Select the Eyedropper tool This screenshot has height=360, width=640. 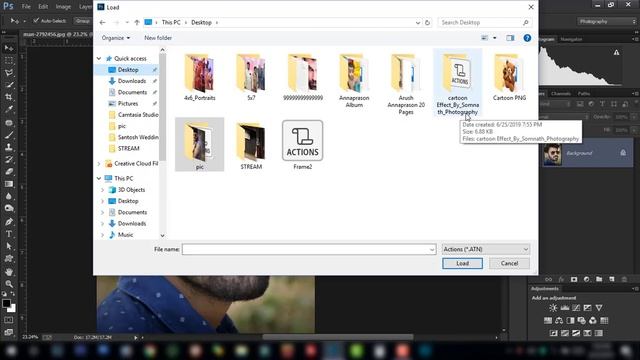[9, 109]
